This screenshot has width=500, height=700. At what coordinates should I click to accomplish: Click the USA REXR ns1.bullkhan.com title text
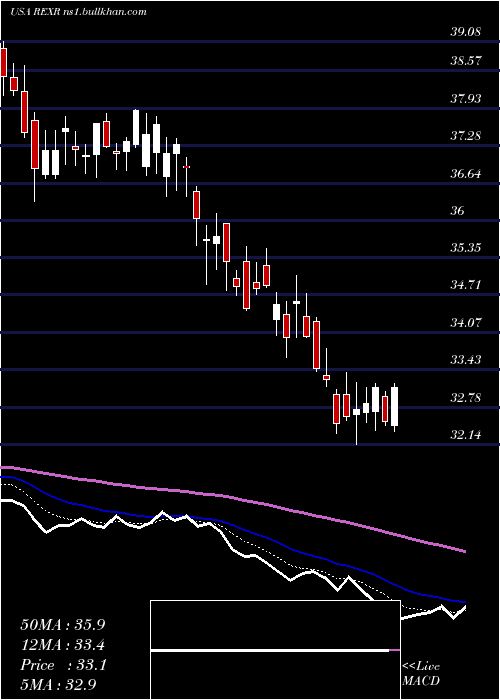click(x=78, y=12)
